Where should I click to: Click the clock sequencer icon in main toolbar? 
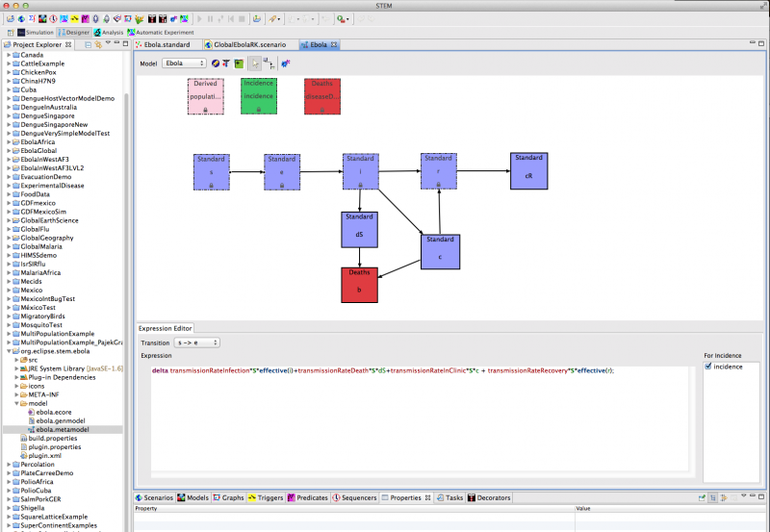53,19
